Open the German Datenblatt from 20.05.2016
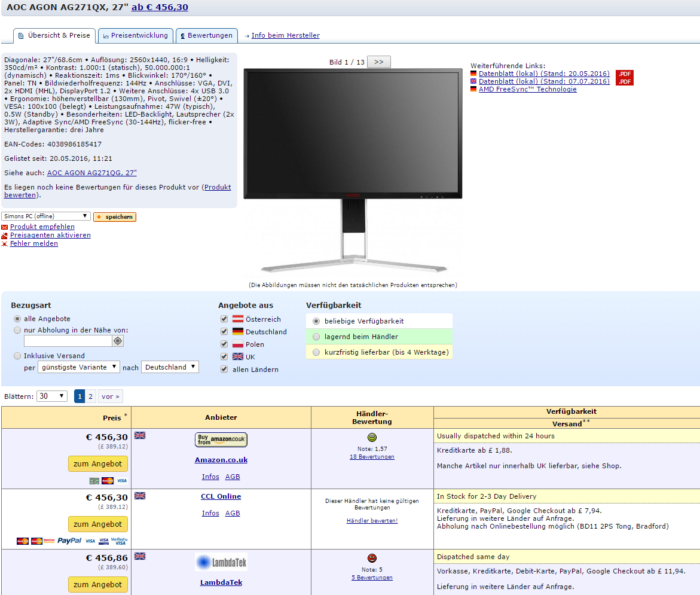The image size is (700, 595). [544, 74]
